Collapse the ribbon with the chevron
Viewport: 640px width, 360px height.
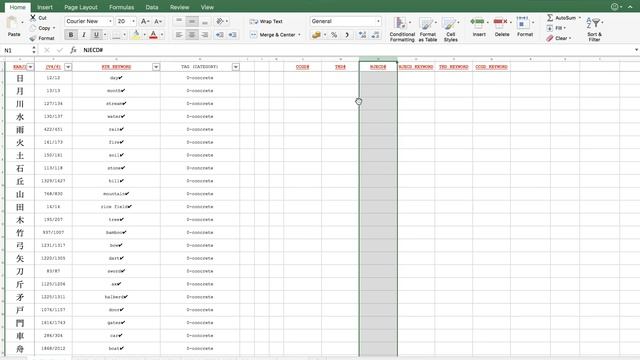630,7
